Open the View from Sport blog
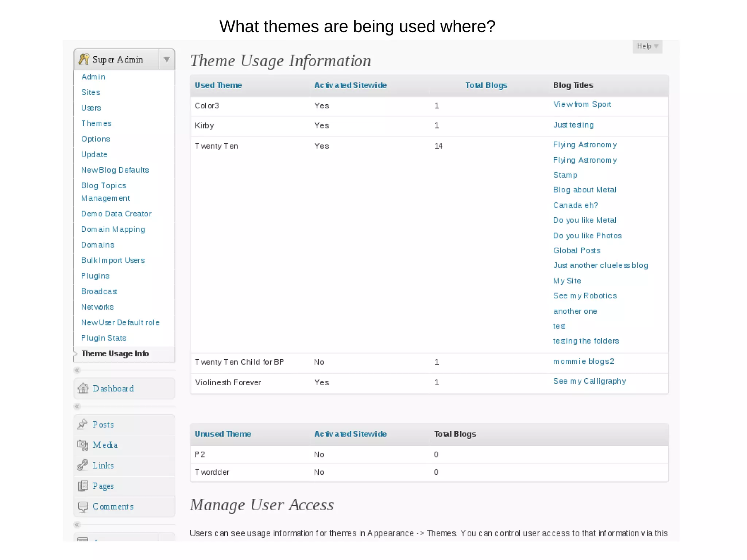The image size is (747, 560). (x=582, y=105)
